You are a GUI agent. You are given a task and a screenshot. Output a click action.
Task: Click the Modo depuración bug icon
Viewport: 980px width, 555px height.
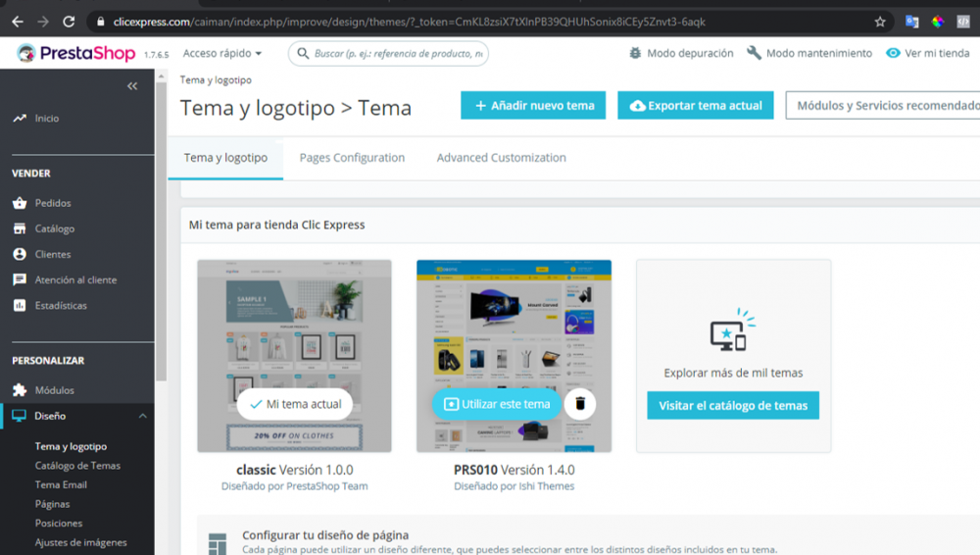(x=635, y=53)
